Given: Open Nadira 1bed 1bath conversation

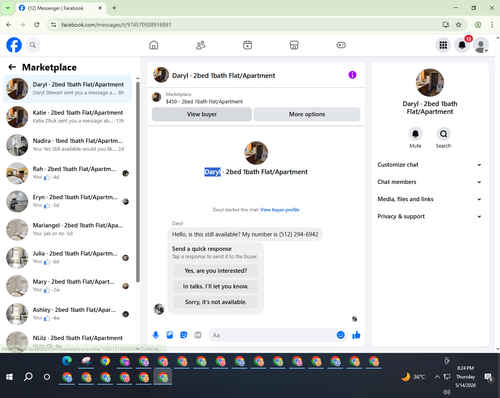Looking at the screenshot, I should [x=68, y=145].
